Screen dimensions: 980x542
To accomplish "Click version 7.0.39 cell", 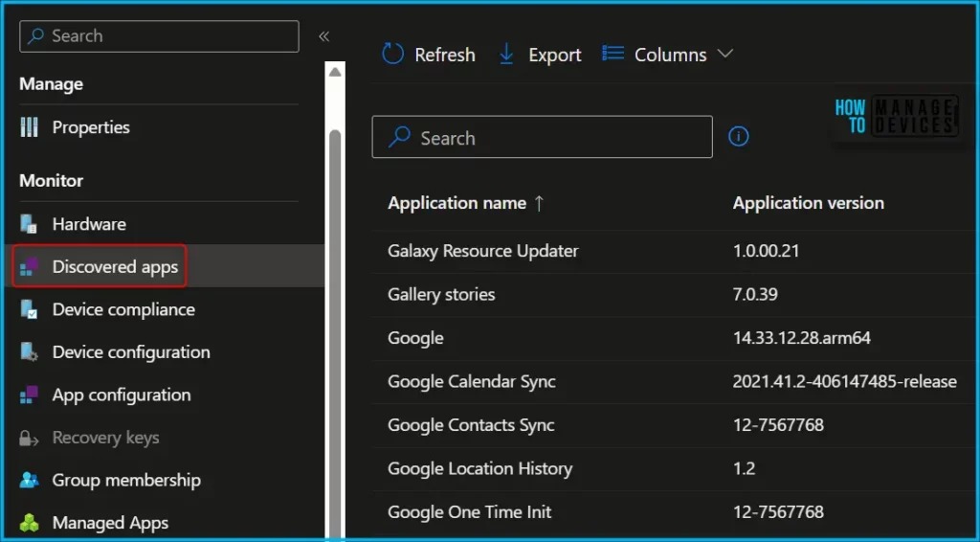I will pyautogui.click(x=755, y=294).
